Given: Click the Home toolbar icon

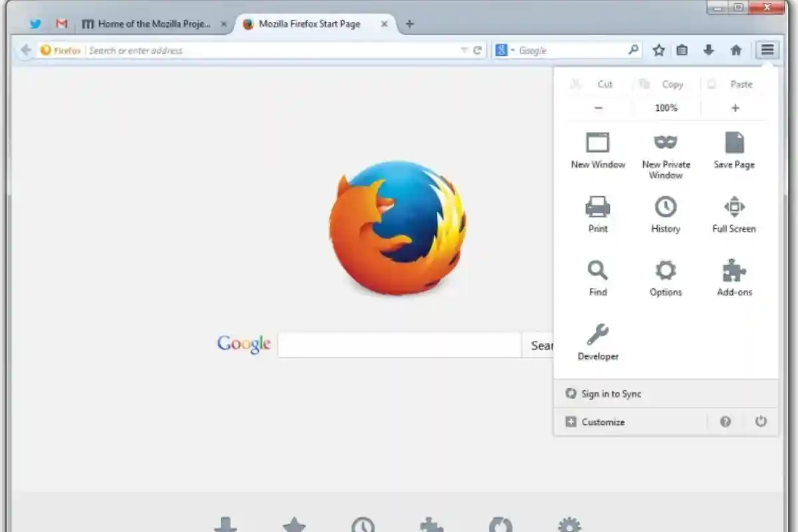Looking at the screenshot, I should tap(736, 50).
